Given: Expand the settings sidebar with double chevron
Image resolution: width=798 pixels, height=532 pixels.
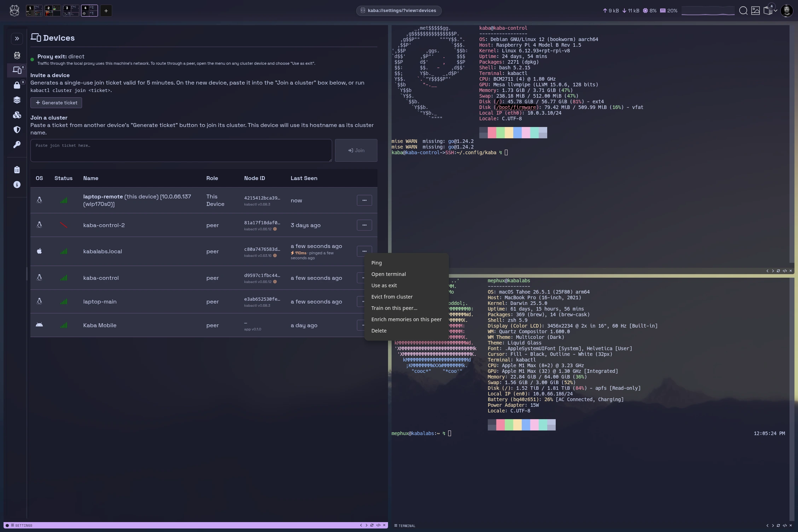Looking at the screenshot, I should 17,39.
